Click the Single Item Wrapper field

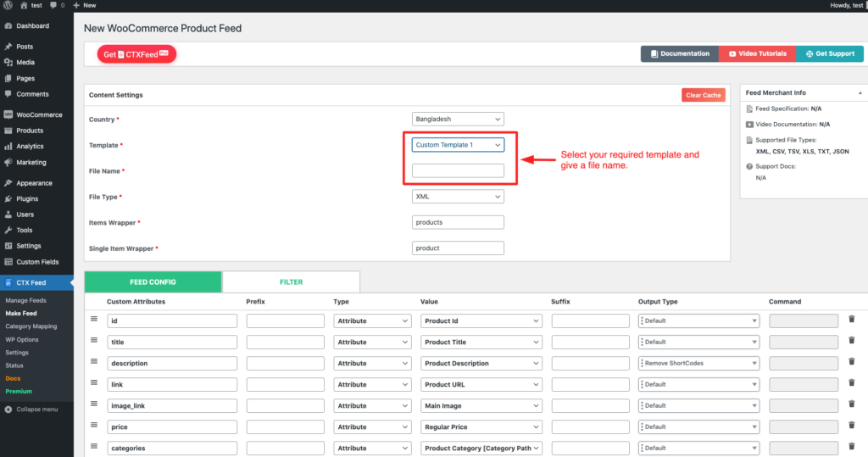tap(458, 248)
